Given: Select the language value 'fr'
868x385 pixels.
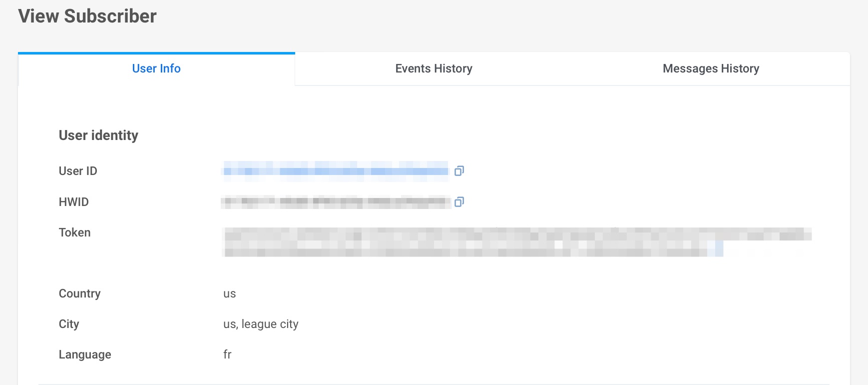Looking at the screenshot, I should click(227, 354).
